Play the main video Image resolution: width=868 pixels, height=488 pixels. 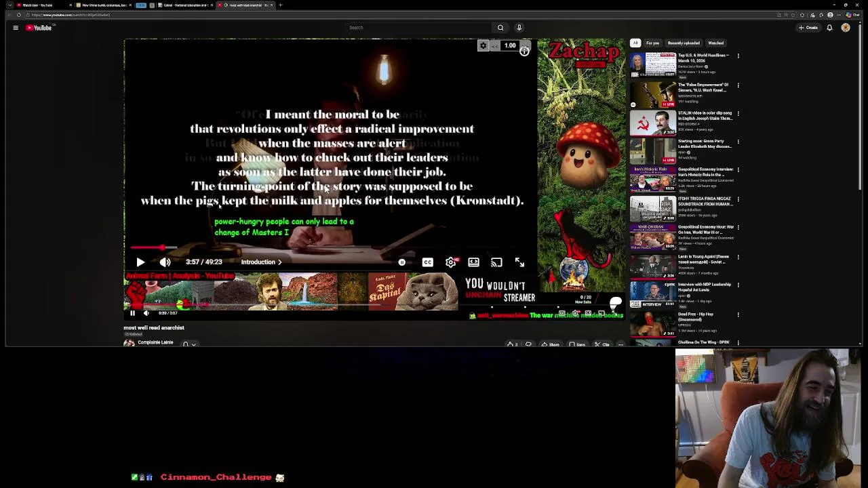[140, 262]
